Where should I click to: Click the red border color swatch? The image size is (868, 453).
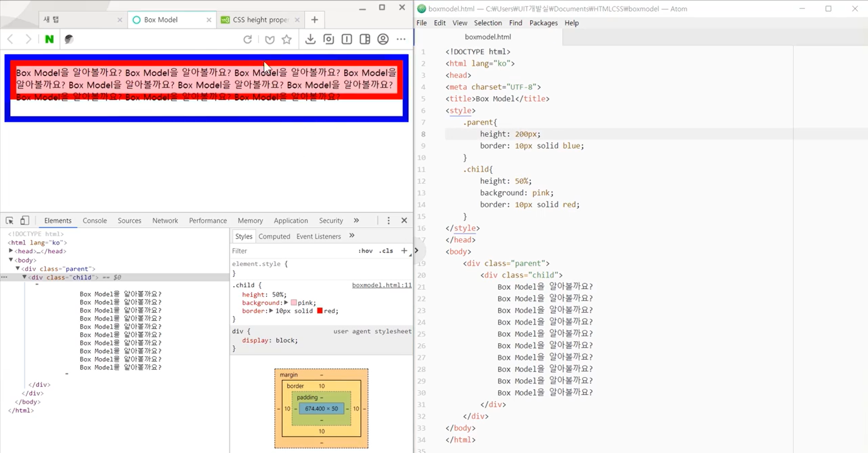(320, 311)
